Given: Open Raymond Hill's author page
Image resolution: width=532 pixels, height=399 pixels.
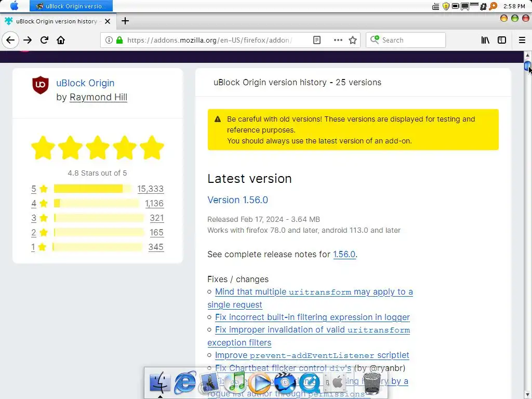Looking at the screenshot, I should click(98, 97).
